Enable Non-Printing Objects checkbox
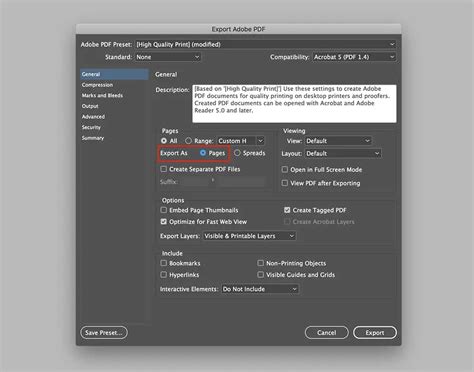Viewport: 474px width, 372px height. [261, 263]
